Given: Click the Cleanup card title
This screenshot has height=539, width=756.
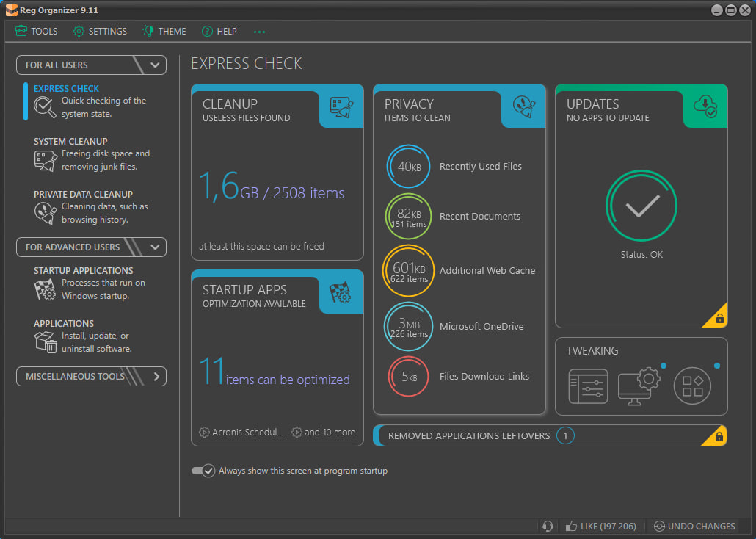Looking at the screenshot, I should point(230,104).
